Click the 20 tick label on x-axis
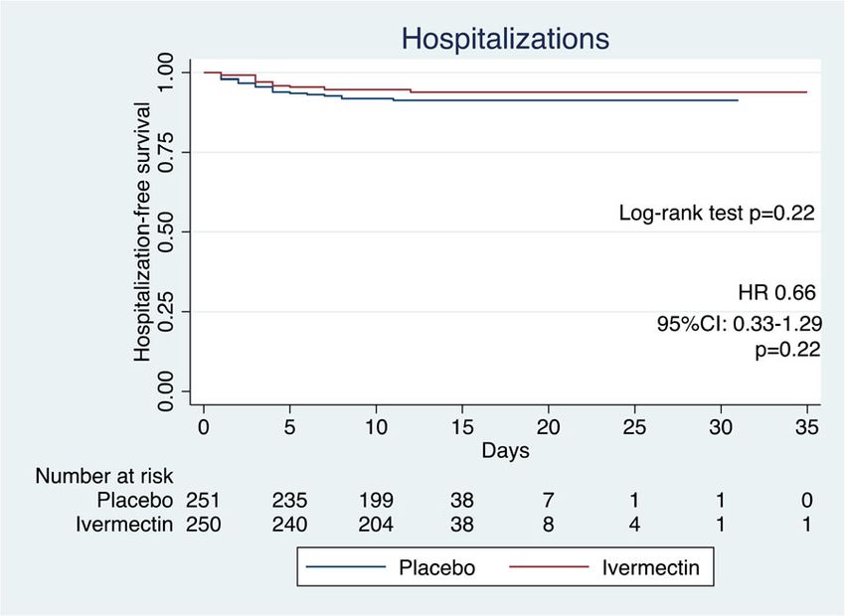 (x=549, y=426)
